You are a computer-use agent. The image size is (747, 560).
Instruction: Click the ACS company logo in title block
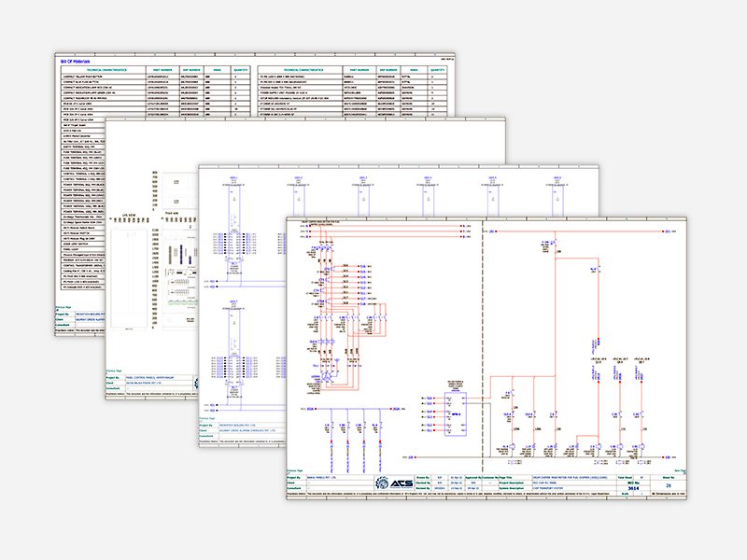pos(394,483)
